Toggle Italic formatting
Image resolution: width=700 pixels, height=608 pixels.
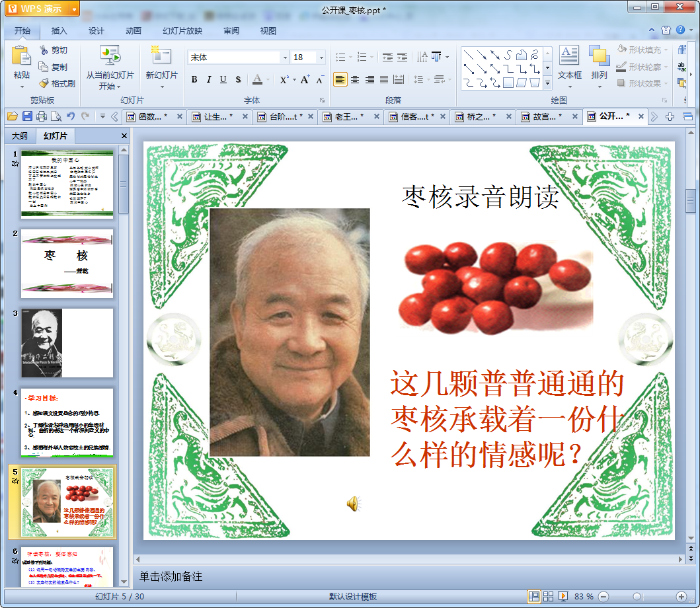pyautogui.click(x=208, y=79)
